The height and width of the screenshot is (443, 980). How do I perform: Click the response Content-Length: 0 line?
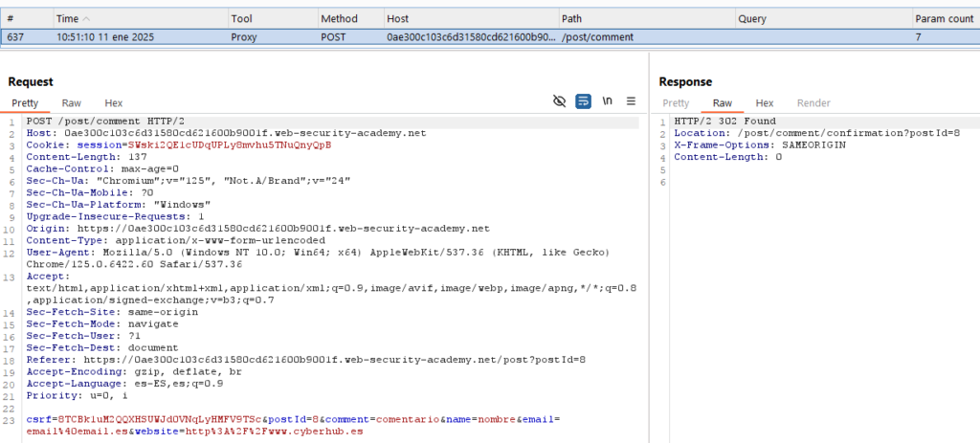pos(727,157)
